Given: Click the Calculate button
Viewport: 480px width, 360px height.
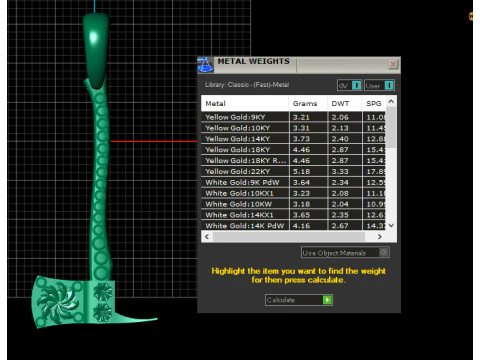Looking at the screenshot, I should click(299, 300).
